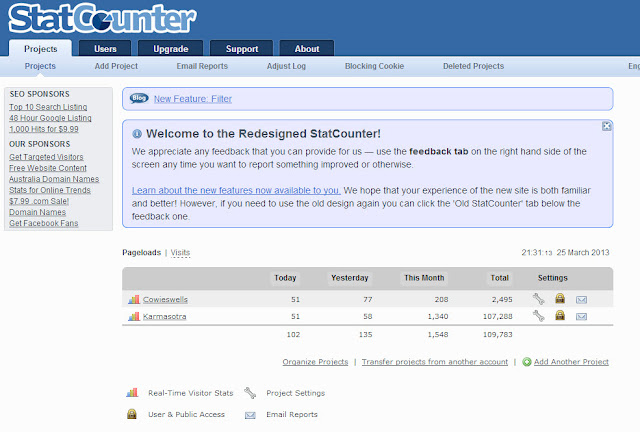Click legend wrench icon for Project Settings
The height and width of the screenshot is (432, 640).
point(250,393)
